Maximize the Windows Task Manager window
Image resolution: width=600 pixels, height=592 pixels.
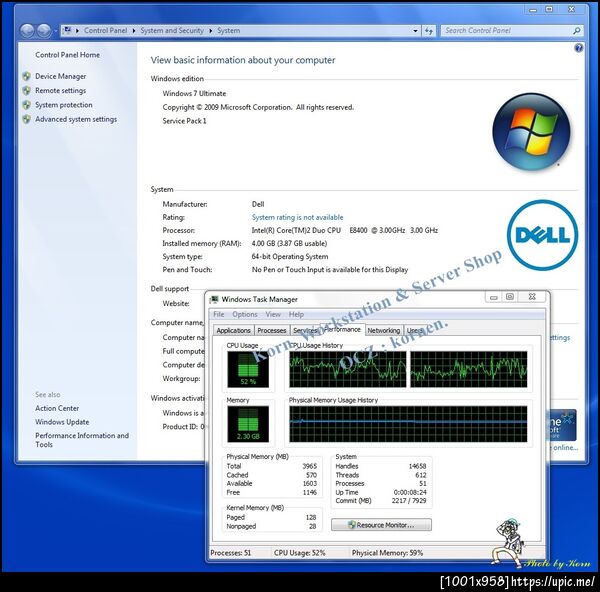[510, 297]
